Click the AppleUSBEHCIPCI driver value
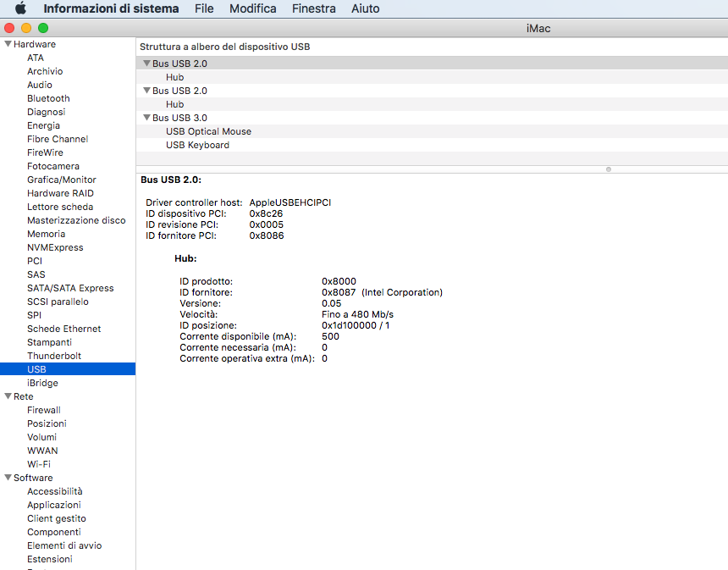This screenshot has height=570, width=728. pyautogui.click(x=290, y=202)
